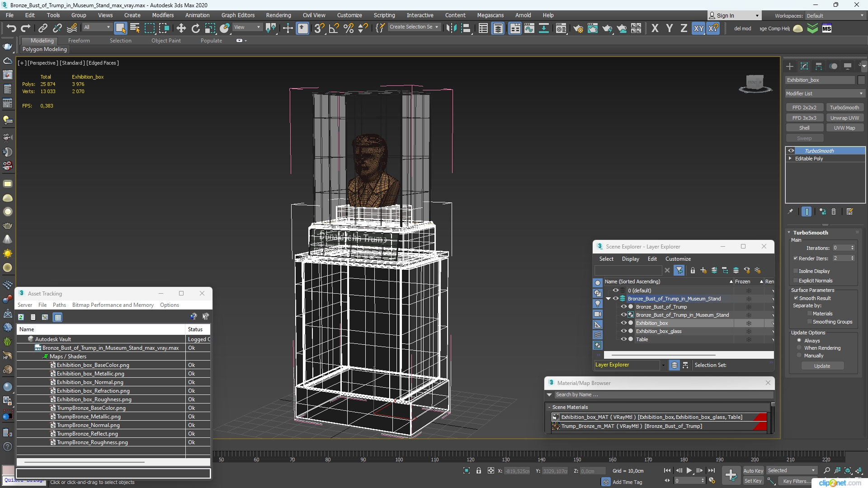Toggle Render Iters checkbox
868x488 pixels.
click(x=796, y=258)
